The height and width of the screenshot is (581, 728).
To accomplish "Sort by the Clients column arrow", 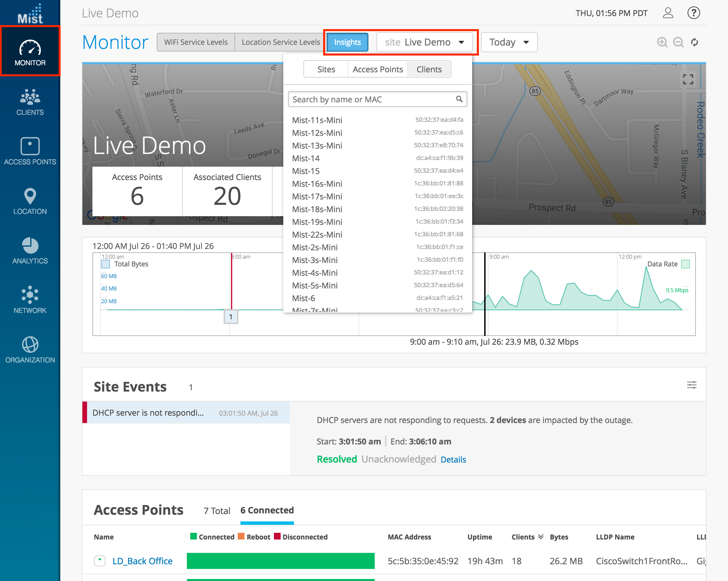I will point(540,536).
